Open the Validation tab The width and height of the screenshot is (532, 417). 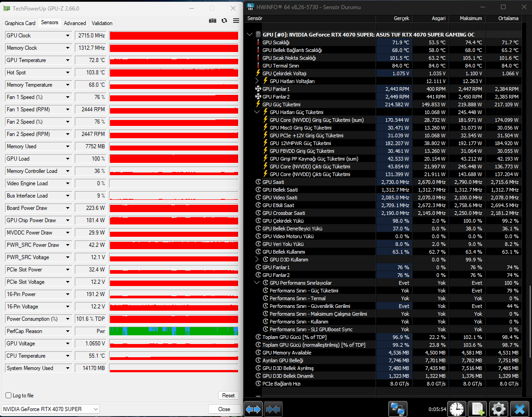pos(102,23)
